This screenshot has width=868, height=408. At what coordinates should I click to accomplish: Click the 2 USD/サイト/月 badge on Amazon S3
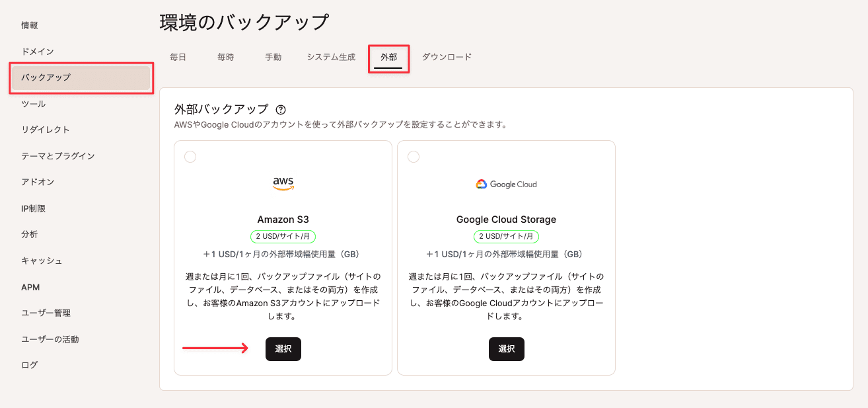283,236
